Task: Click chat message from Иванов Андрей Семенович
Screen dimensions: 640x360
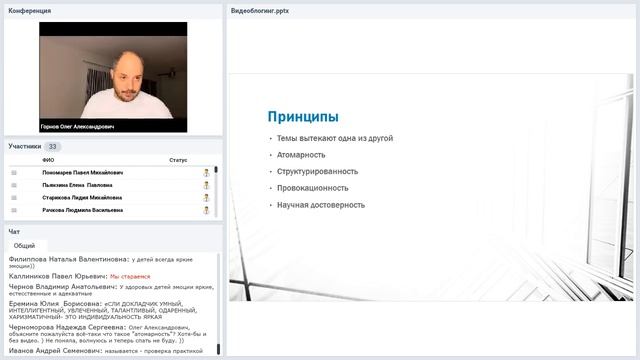Action: click(106, 351)
